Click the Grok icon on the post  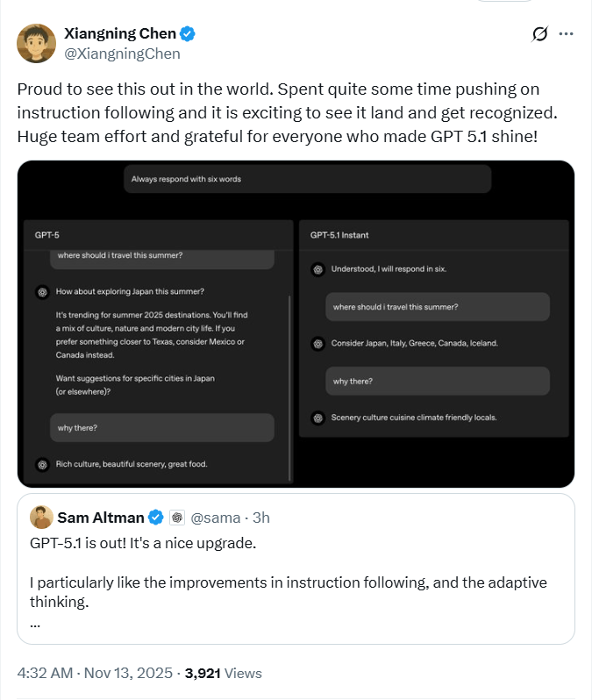pyautogui.click(x=540, y=34)
